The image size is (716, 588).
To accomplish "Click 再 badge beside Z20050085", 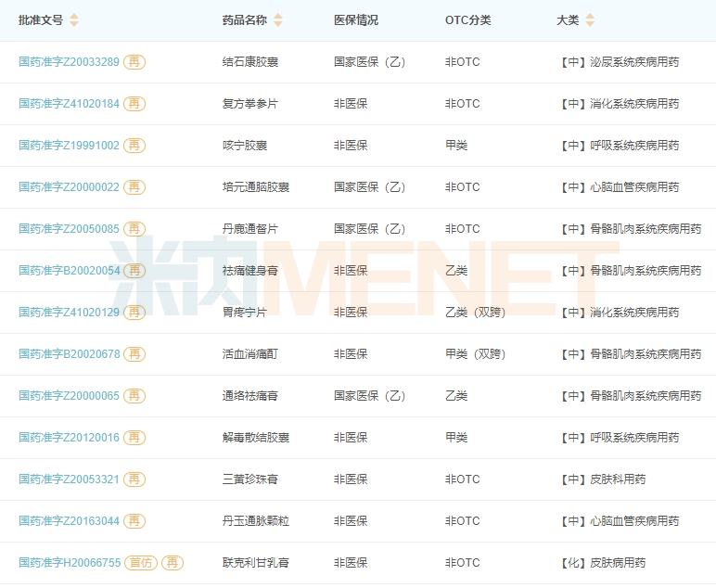I will [x=134, y=229].
